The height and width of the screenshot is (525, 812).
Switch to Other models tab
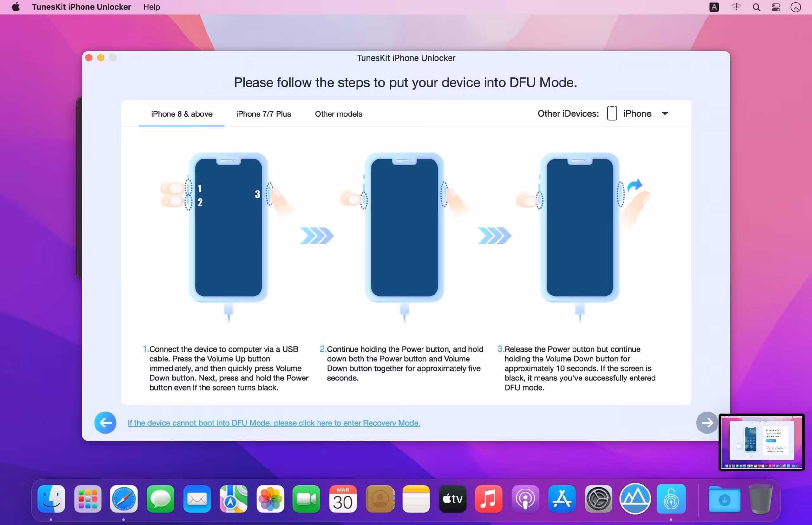pos(338,114)
